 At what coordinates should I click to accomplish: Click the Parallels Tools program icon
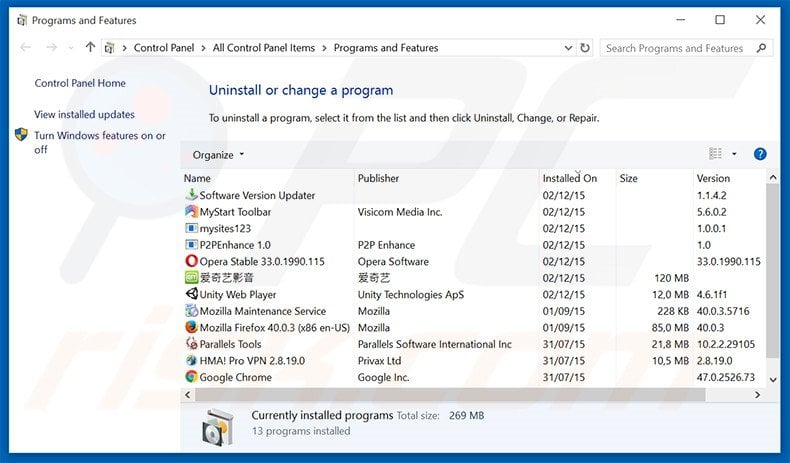191,344
